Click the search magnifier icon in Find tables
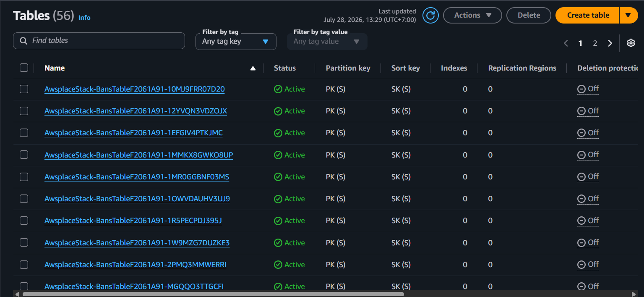 [23, 41]
